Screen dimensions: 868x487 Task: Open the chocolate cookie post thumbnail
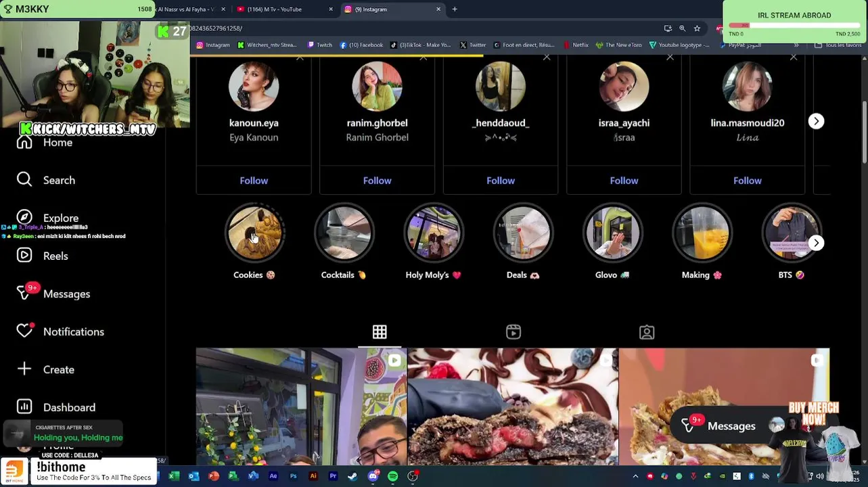pyautogui.click(x=513, y=407)
